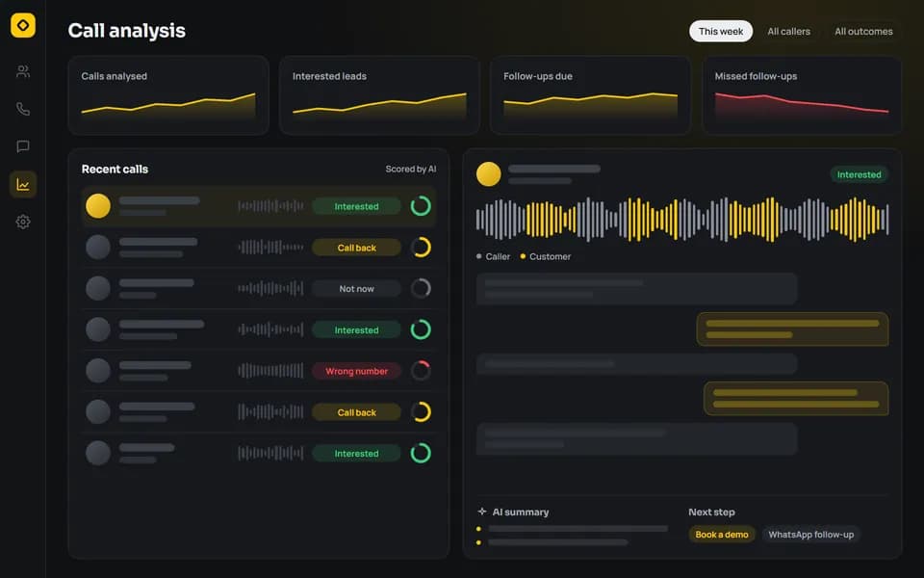Open the Missed follow-ups chart card
This screenshot has width=924, height=578.
(802, 95)
